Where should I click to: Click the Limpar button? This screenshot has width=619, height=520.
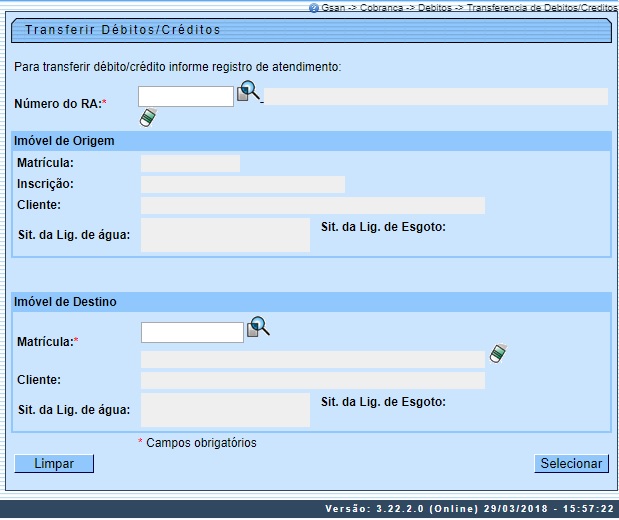pos(54,464)
